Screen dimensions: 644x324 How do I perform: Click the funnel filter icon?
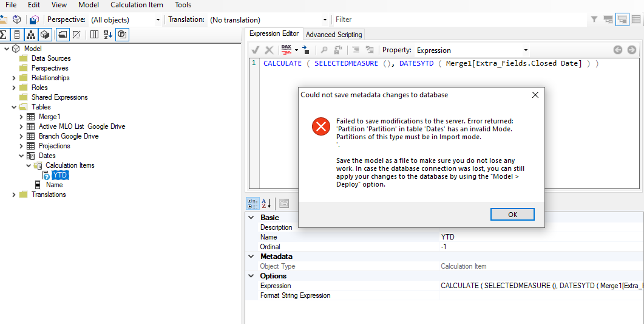pos(594,19)
